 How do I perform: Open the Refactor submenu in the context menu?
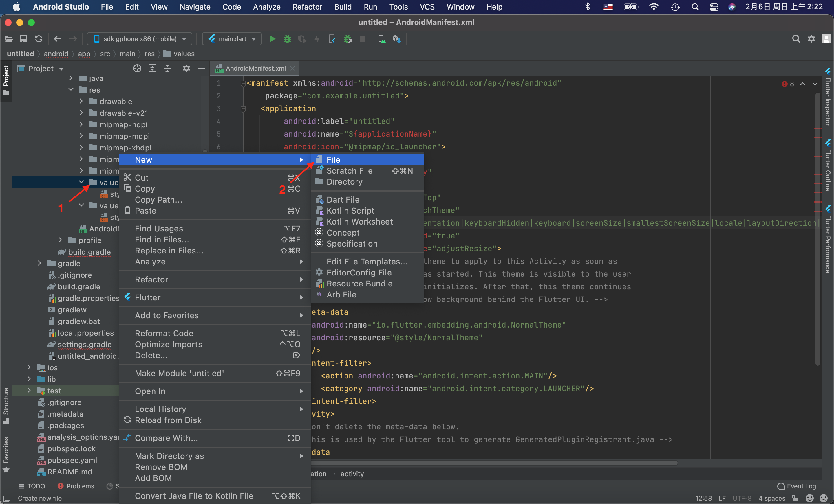[x=215, y=279]
